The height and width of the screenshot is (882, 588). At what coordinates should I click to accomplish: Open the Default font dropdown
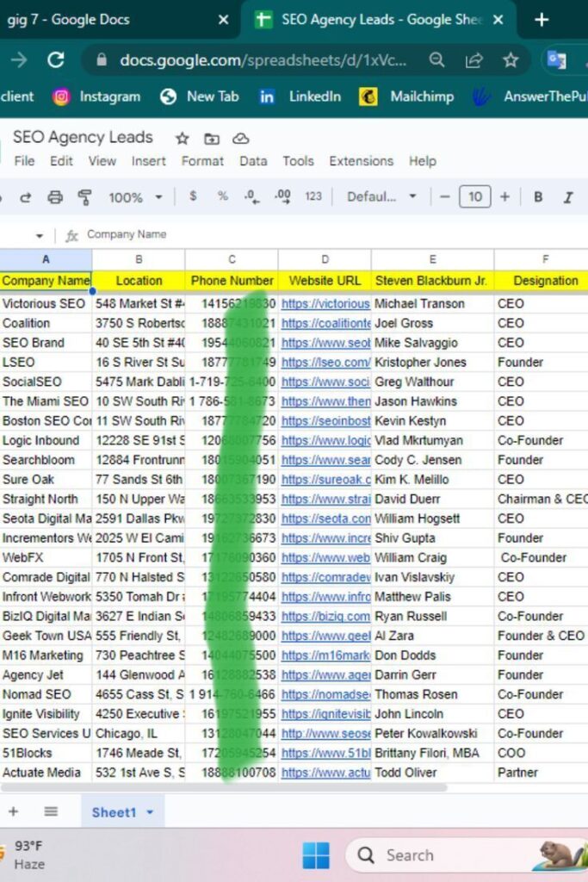click(x=381, y=197)
